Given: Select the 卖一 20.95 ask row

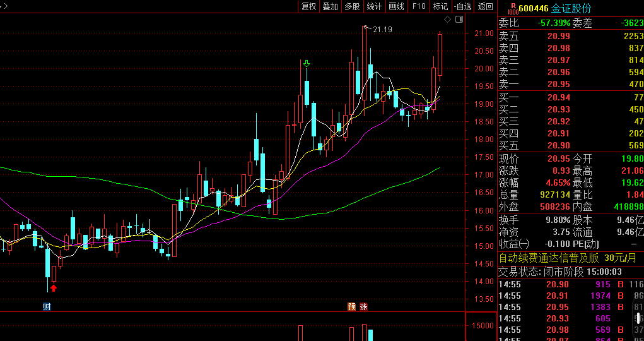Looking at the screenshot, I should point(571,85).
